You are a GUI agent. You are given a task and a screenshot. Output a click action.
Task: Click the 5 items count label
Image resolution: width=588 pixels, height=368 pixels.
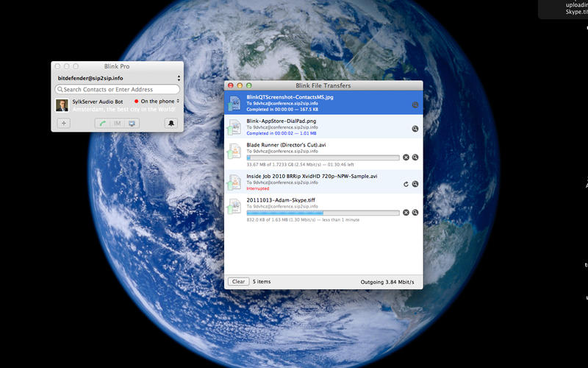click(262, 282)
